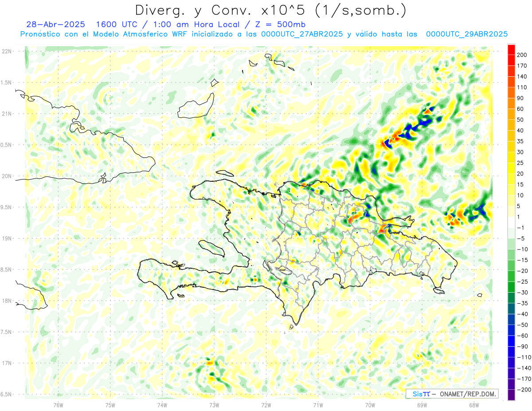Click the red swatch above the 200 label
Screen dimensions: 532x411
pyautogui.click(x=511, y=49)
